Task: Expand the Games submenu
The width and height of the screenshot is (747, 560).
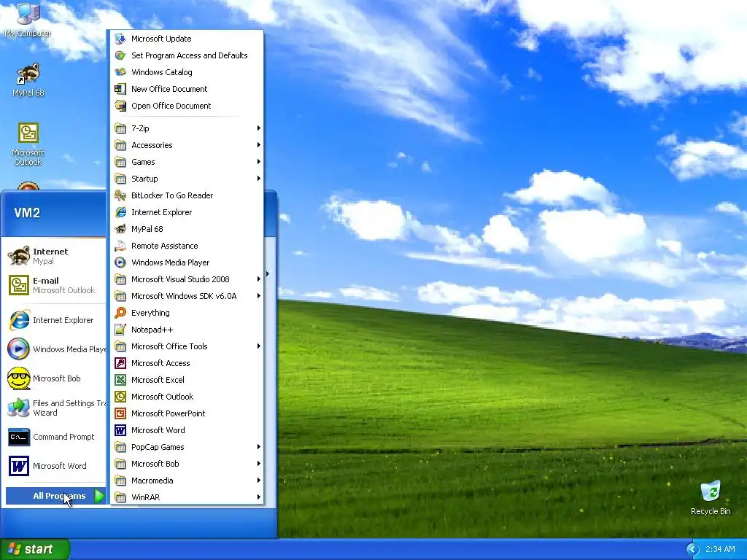Action: [x=187, y=162]
